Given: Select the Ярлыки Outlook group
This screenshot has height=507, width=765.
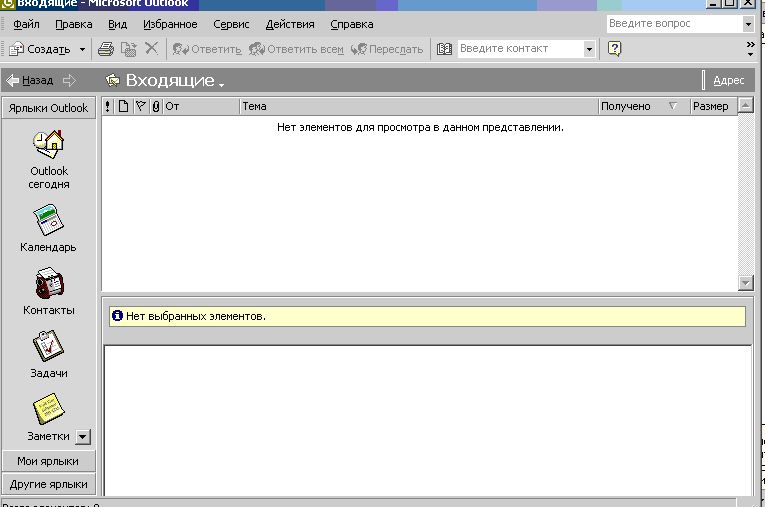Looking at the screenshot, I should point(48,108).
